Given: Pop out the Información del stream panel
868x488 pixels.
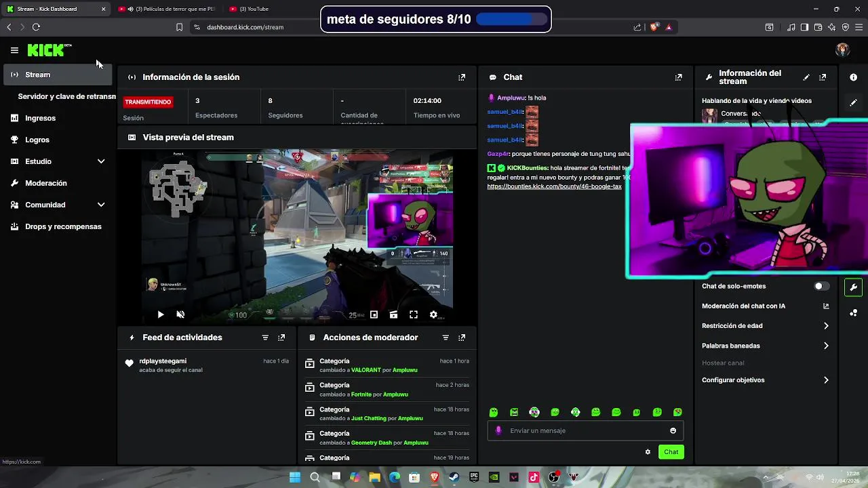Looking at the screenshot, I should [823, 77].
